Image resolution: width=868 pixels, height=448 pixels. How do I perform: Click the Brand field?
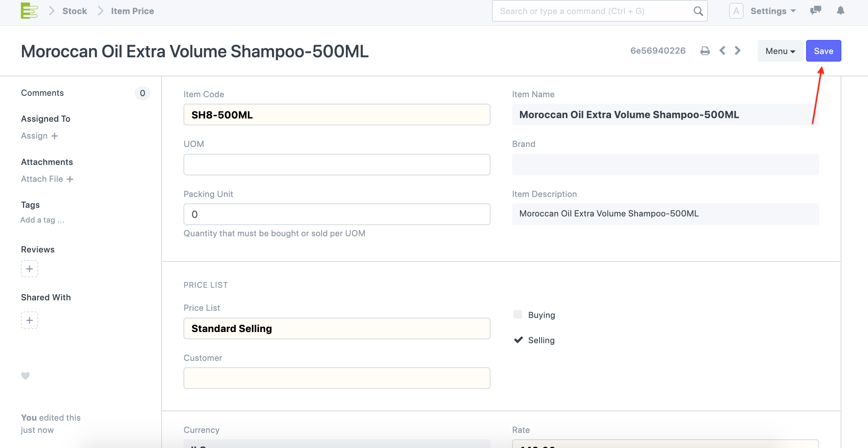665,165
